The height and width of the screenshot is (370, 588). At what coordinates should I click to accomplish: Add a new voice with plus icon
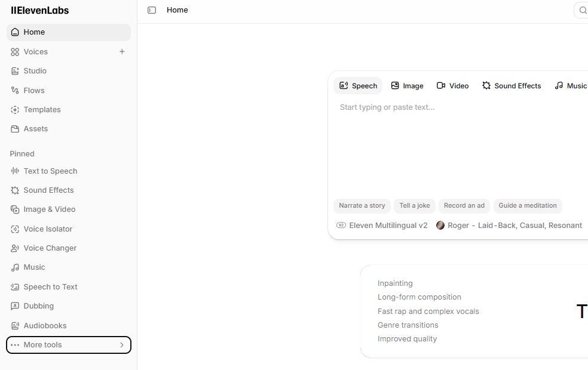tap(122, 52)
